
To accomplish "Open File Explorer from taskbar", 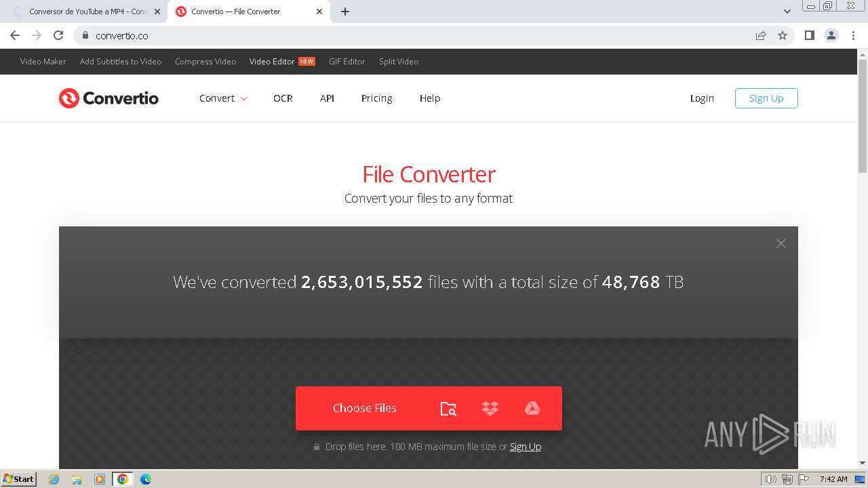I will tap(77, 479).
